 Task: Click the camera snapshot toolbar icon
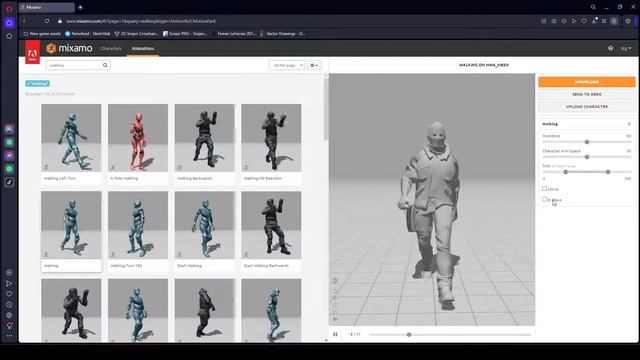click(x=554, y=21)
